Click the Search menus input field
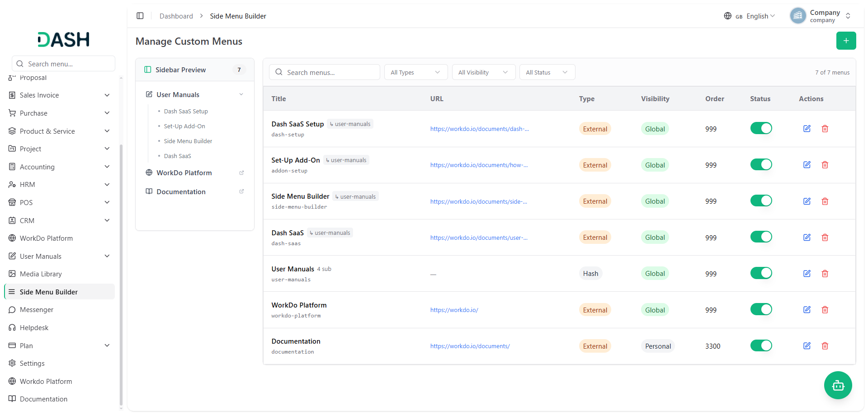Viewport: 868px width, 415px height. click(x=324, y=72)
